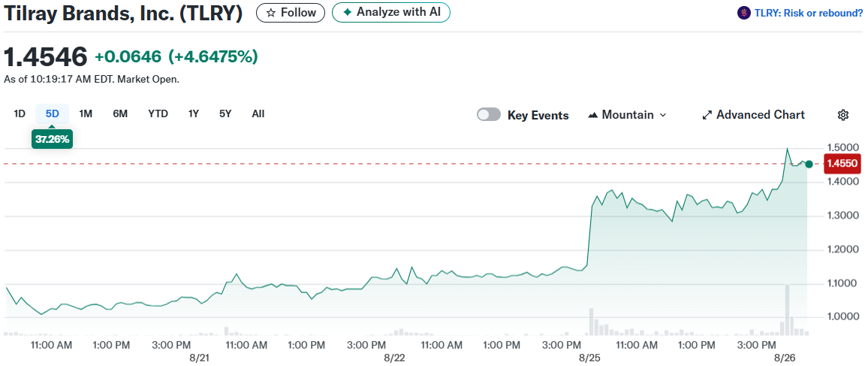Open the chart settings gear icon
This screenshot has width=868, height=366.
843,115
